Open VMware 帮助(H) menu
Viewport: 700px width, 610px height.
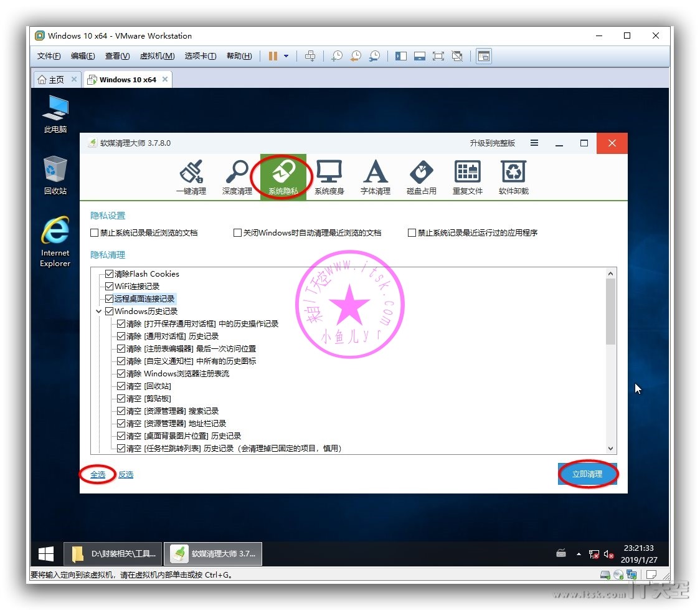(x=239, y=56)
